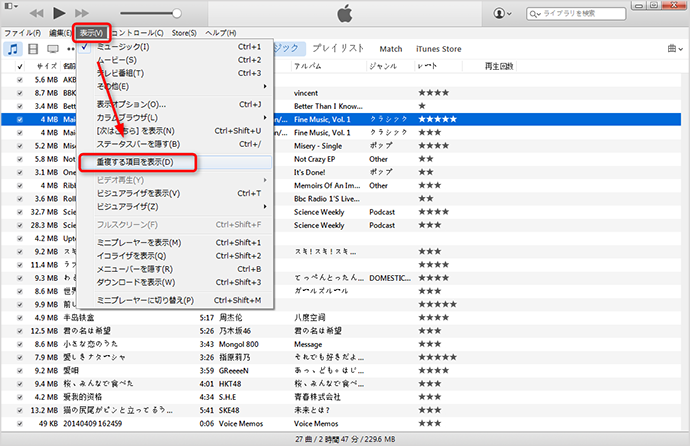Click the DOMESTIC... genre cell
690x446 pixels.
pos(390,278)
